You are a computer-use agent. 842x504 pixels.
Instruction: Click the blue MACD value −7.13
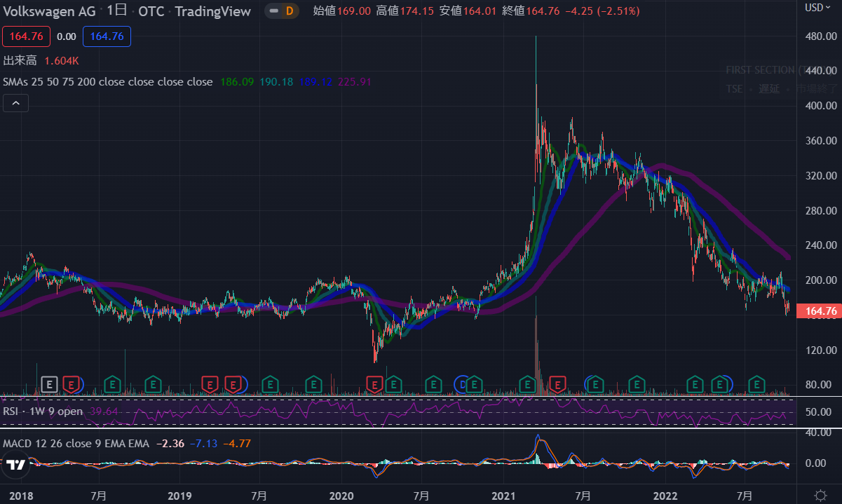tap(203, 443)
